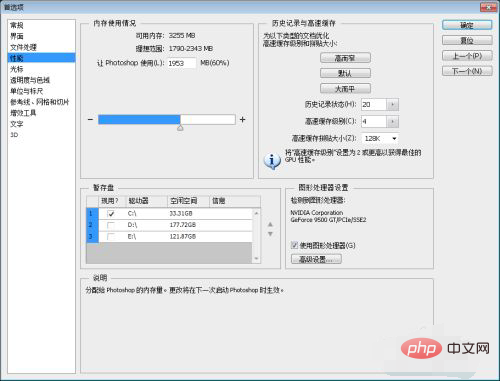500x381 pixels.
Task: Enable scratch disk D:\ checkbox
Action: (x=111, y=225)
